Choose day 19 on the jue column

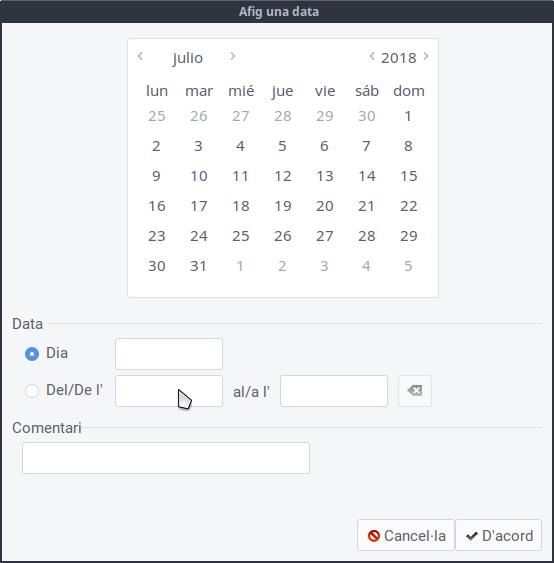(x=283, y=206)
